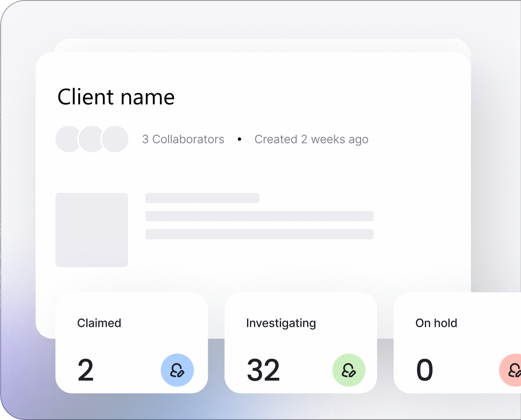The height and width of the screenshot is (420, 521).
Task: Expand the Investigating status card
Action: (301, 343)
